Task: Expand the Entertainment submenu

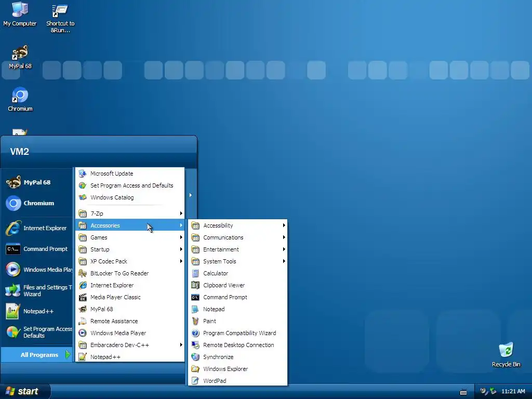Action: (x=237, y=249)
